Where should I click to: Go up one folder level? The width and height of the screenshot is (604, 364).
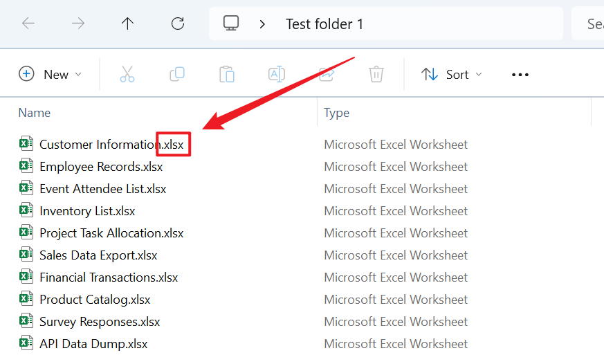click(x=127, y=24)
